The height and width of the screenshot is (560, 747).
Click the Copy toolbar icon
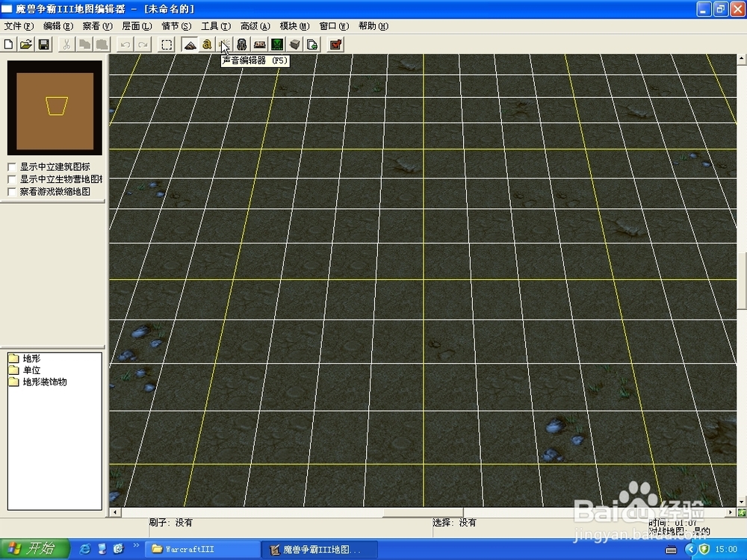[x=84, y=45]
